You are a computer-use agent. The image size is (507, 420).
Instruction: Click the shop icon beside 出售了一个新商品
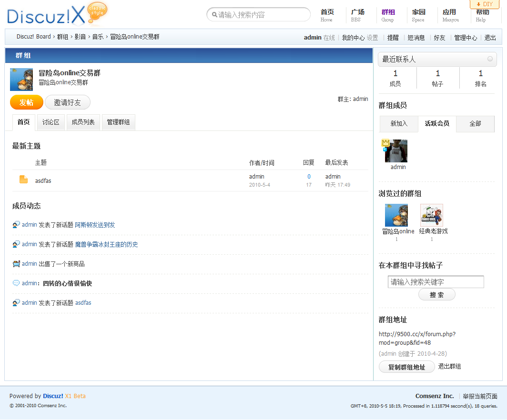tap(16, 264)
